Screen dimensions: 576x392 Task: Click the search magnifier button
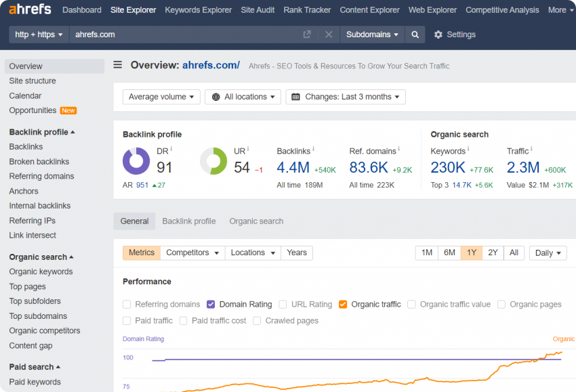coord(415,35)
